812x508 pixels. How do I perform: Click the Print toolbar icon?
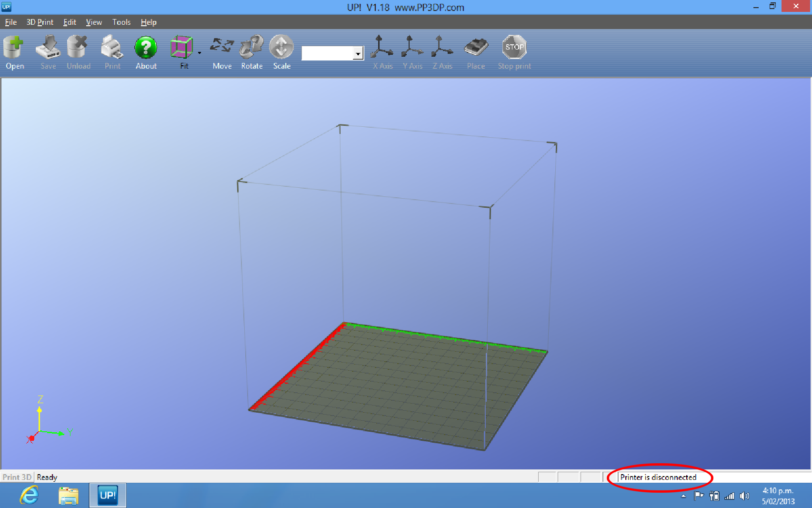point(112,48)
